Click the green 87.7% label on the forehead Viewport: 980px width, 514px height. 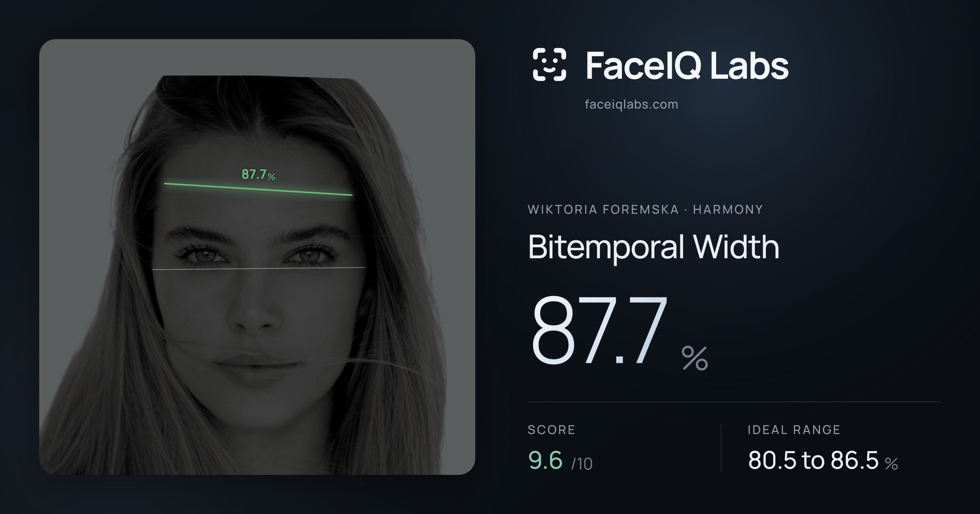coord(258,175)
